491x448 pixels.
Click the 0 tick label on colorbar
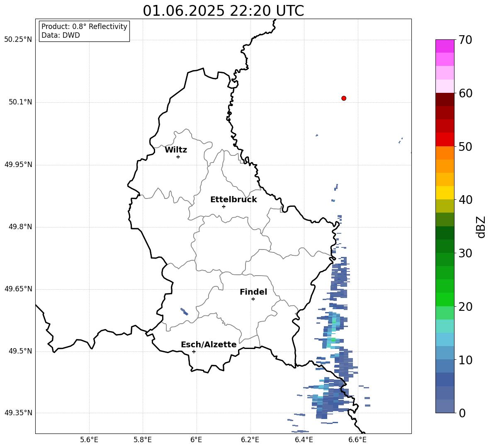pos(462,413)
